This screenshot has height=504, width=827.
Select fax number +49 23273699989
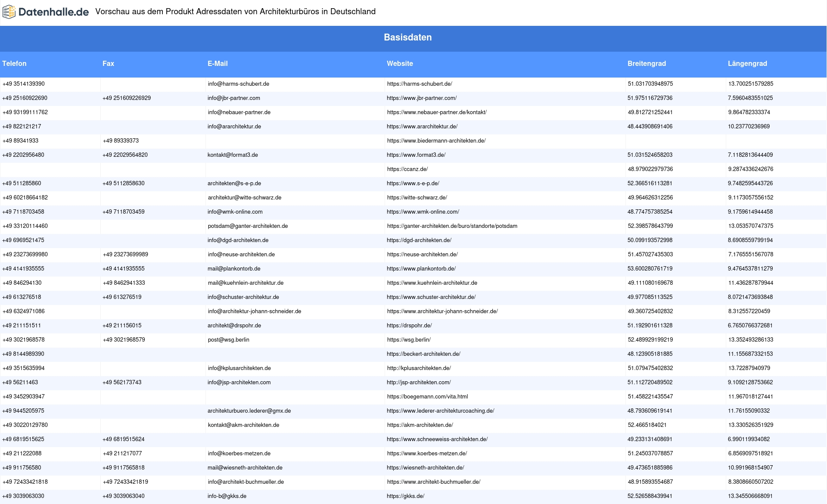coord(125,255)
